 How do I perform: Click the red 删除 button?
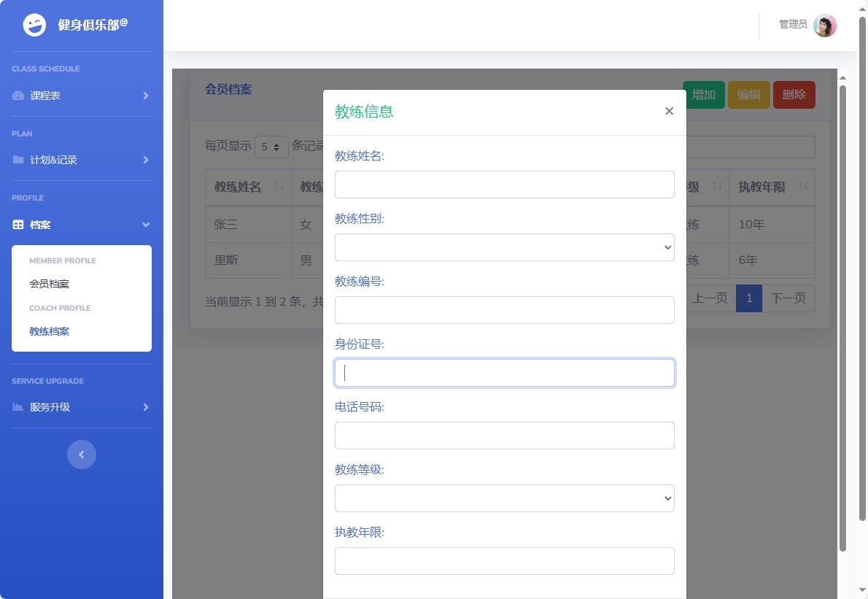coord(794,94)
